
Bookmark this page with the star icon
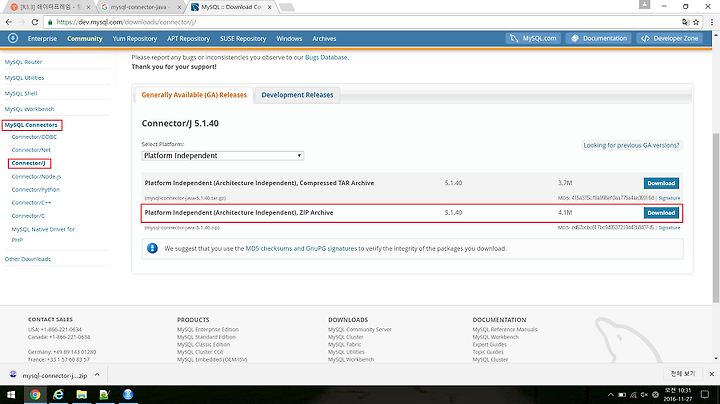pos(696,22)
